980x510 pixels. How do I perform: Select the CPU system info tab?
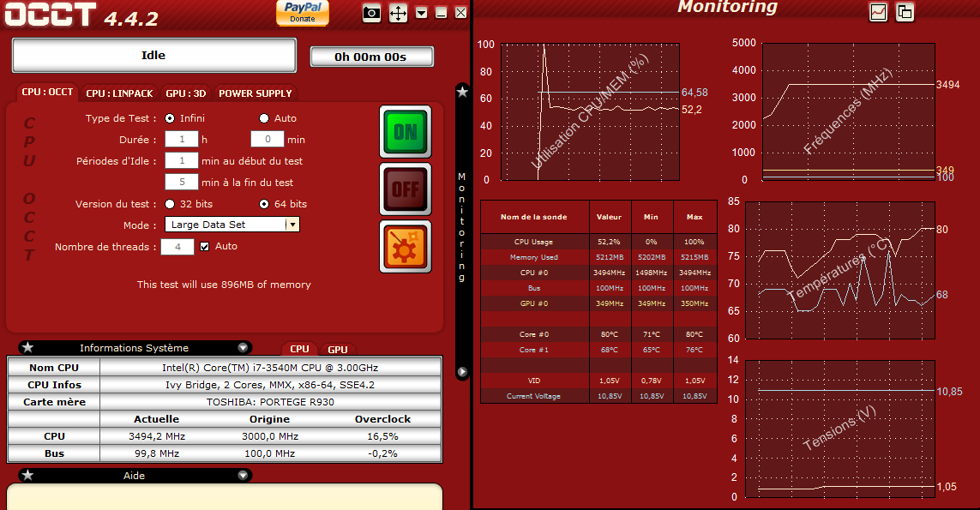(299, 349)
